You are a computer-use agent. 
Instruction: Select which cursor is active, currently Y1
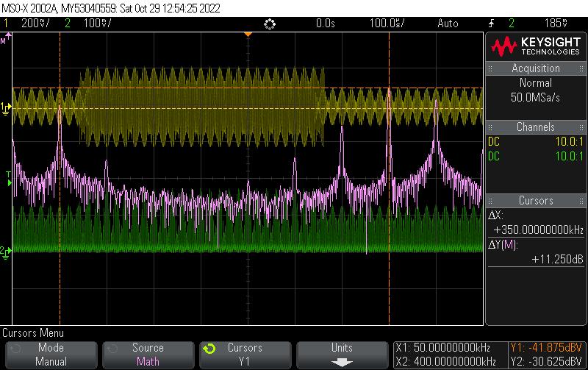[x=245, y=355]
